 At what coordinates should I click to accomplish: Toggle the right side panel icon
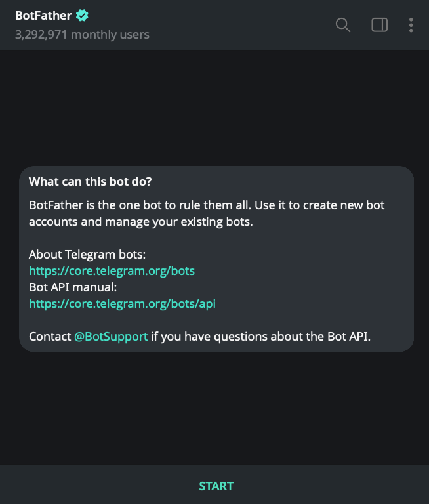pyautogui.click(x=379, y=25)
